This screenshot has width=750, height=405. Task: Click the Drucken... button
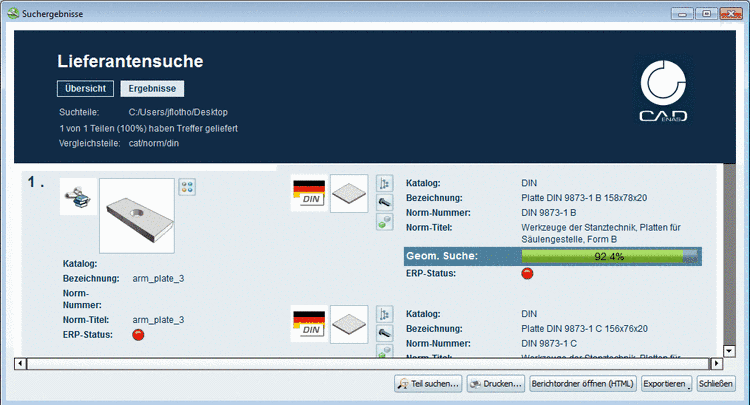496,383
